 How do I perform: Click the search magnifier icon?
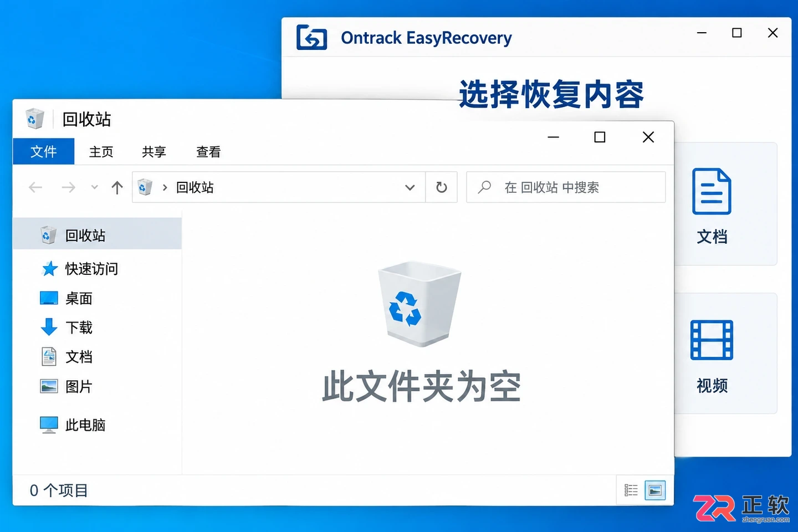pos(484,187)
